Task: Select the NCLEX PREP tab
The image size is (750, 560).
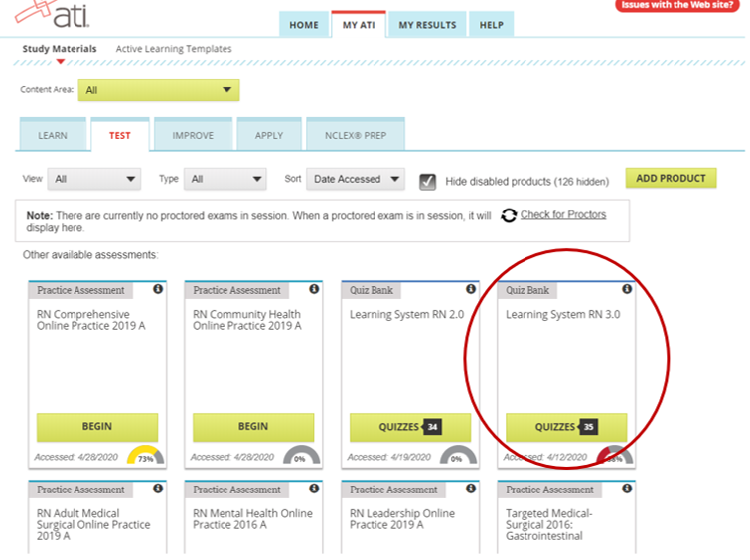Action: coord(356,135)
